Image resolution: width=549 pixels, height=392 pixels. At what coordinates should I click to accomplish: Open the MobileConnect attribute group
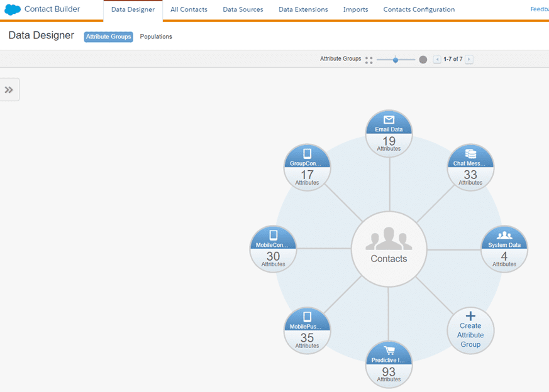273,249
